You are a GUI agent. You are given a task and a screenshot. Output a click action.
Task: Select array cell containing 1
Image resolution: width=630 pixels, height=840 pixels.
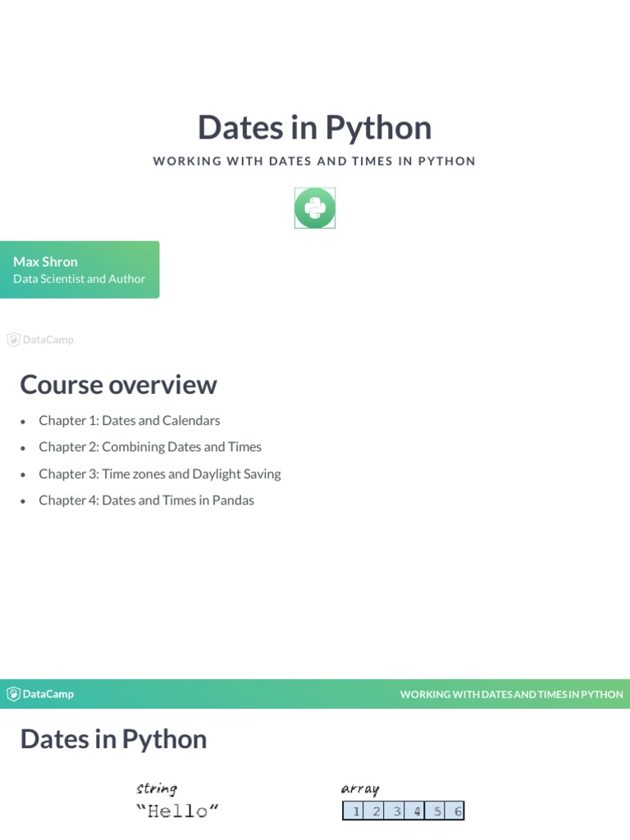coord(353,811)
